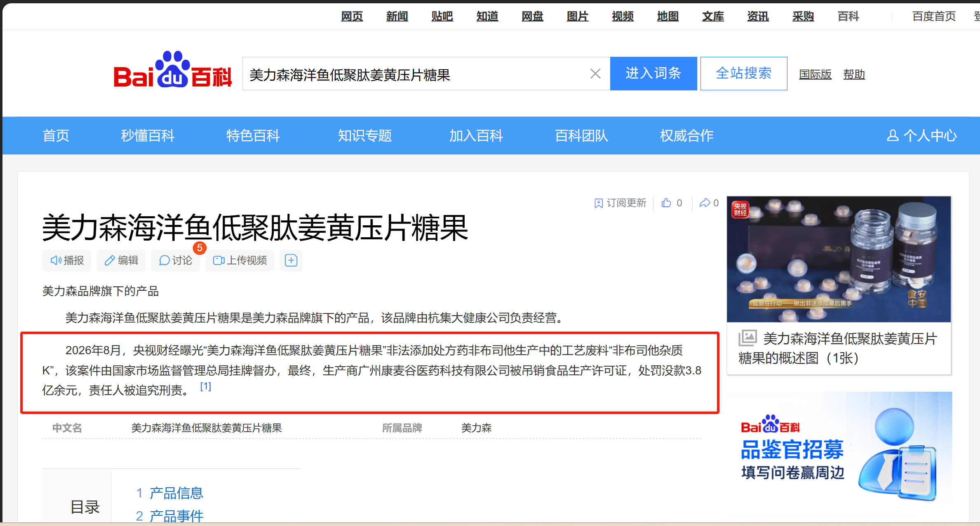
Task: Go to 视频 in top navigation
Action: [x=623, y=16]
